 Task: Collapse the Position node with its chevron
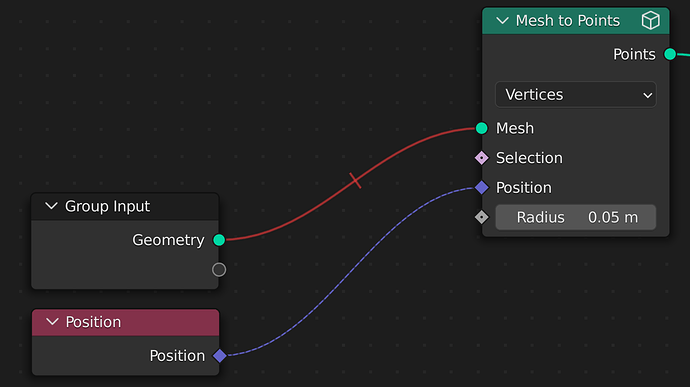click(x=52, y=322)
